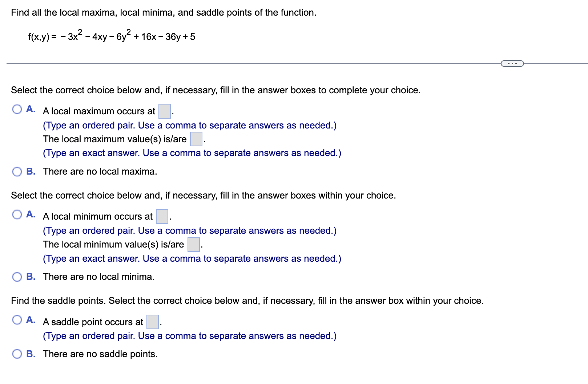Select choice B "There are no local maxima"
This screenshot has height=384, width=588.
click(x=17, y=171)
